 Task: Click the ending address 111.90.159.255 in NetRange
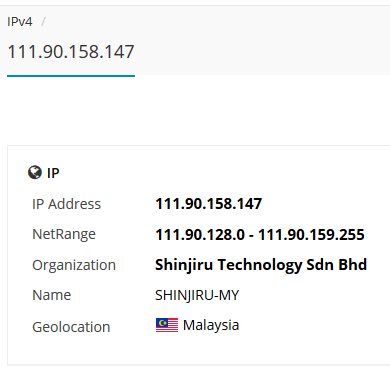[311, 234]
